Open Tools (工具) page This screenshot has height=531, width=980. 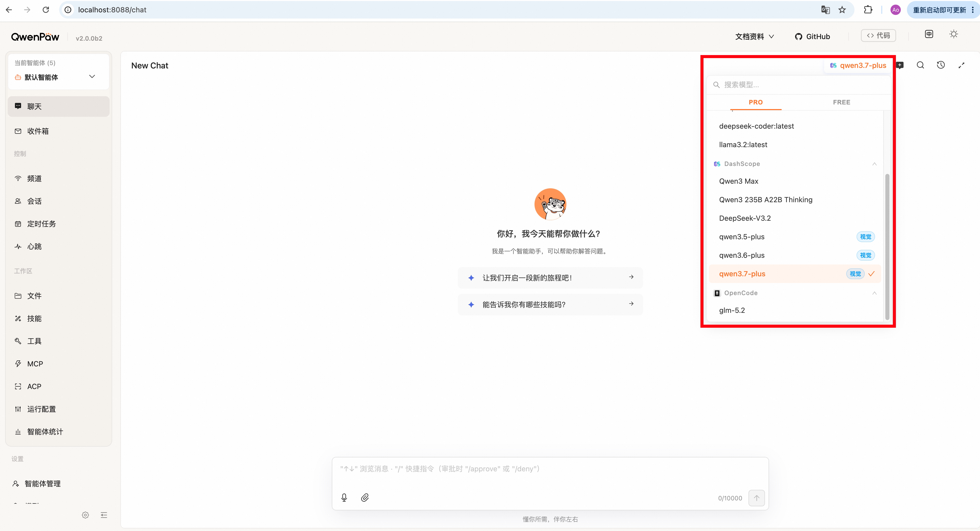(x=59, y=341)
